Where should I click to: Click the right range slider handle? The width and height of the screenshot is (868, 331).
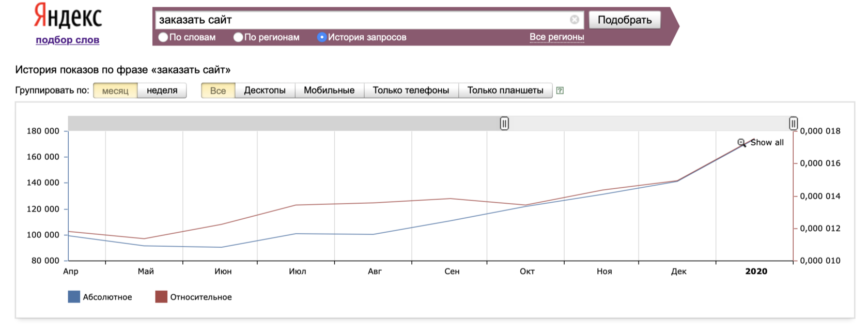tap(793, 124)
